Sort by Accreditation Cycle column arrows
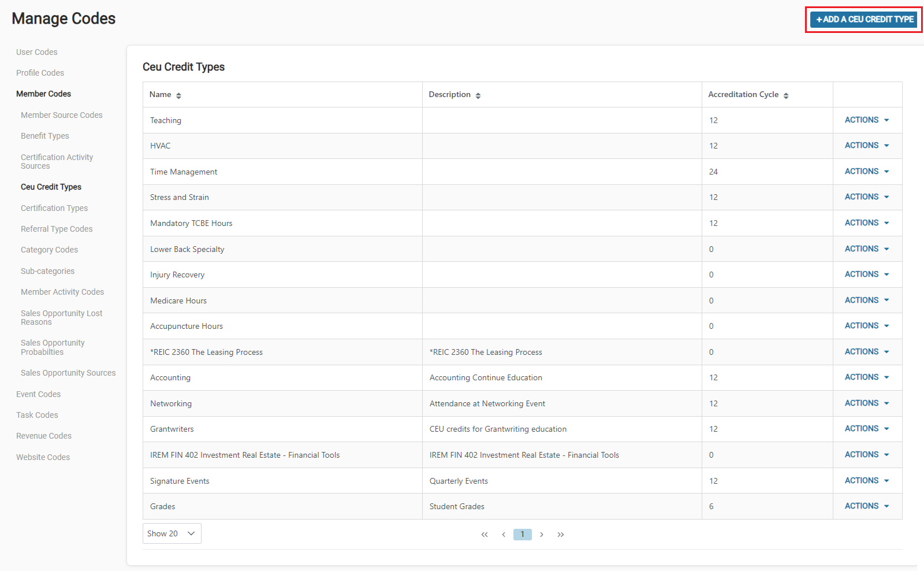Image resolution: width=924 pixels, height=571 pixels. point(786,96)
